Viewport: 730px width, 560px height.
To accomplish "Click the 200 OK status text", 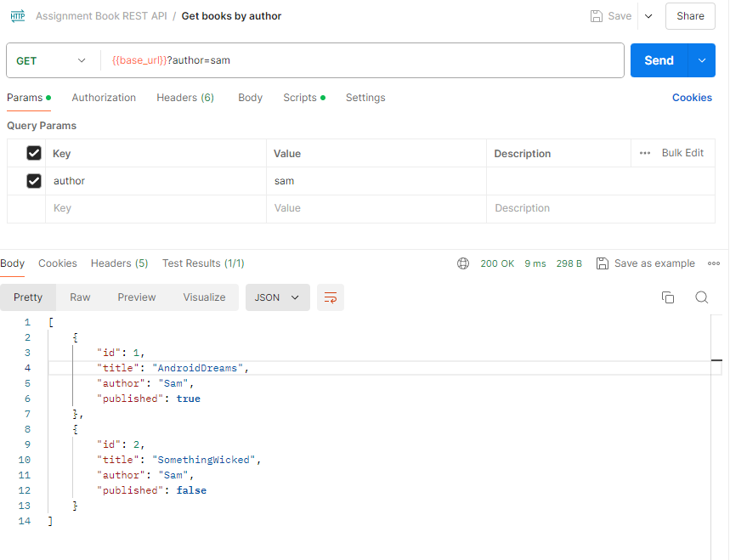I will coord(497,263).
